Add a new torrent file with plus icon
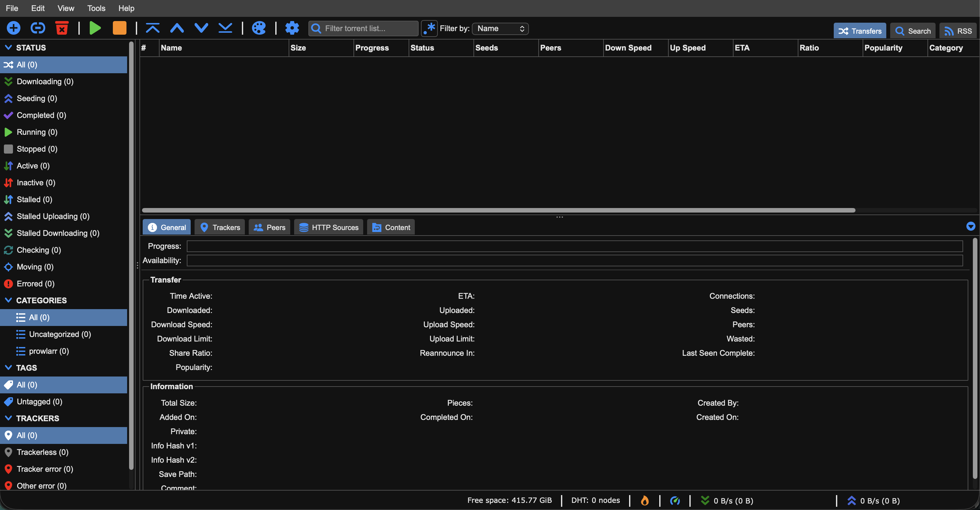This screenshot has height=510, width=980. (x=13, y=28)
